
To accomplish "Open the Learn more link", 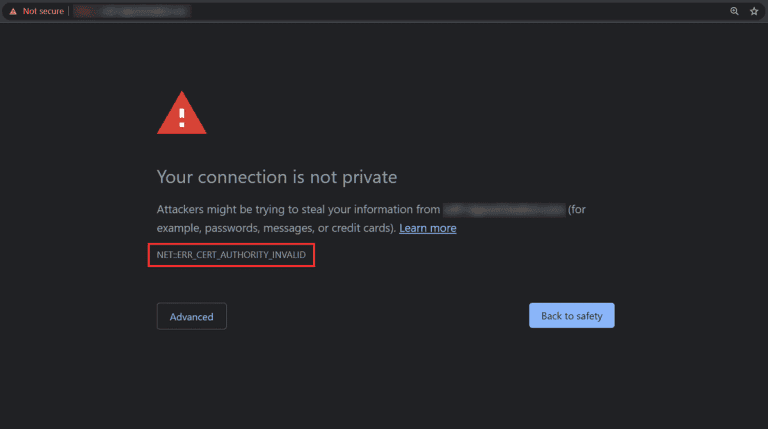I will [428, 228].
